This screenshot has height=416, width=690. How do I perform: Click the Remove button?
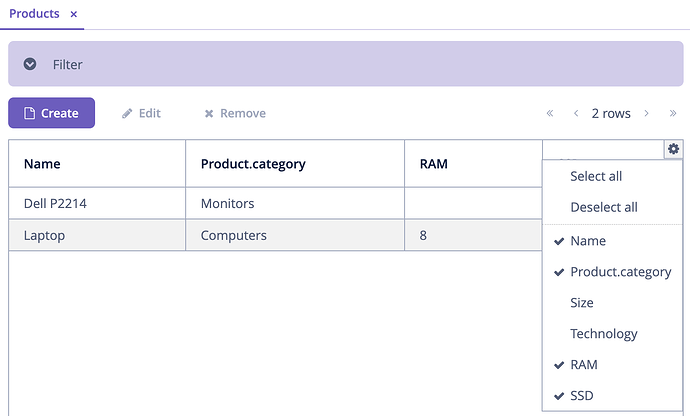pyautogui.click(x=235, y=113)
